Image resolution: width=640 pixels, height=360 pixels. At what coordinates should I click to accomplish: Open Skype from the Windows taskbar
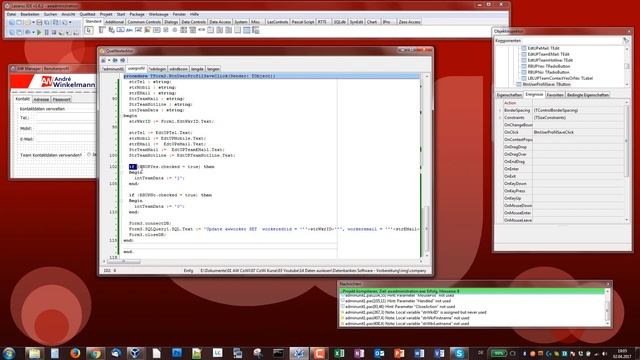click(x=459, y=353)
